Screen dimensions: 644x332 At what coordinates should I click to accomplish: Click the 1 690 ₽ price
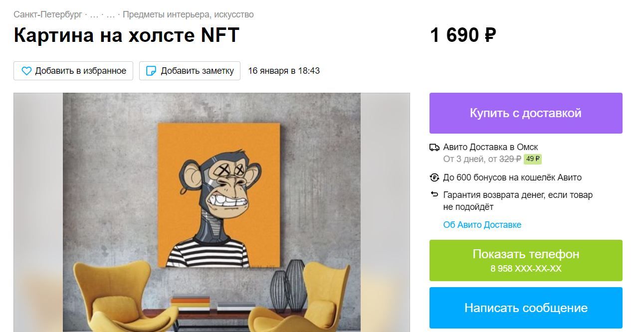[462, 35]
